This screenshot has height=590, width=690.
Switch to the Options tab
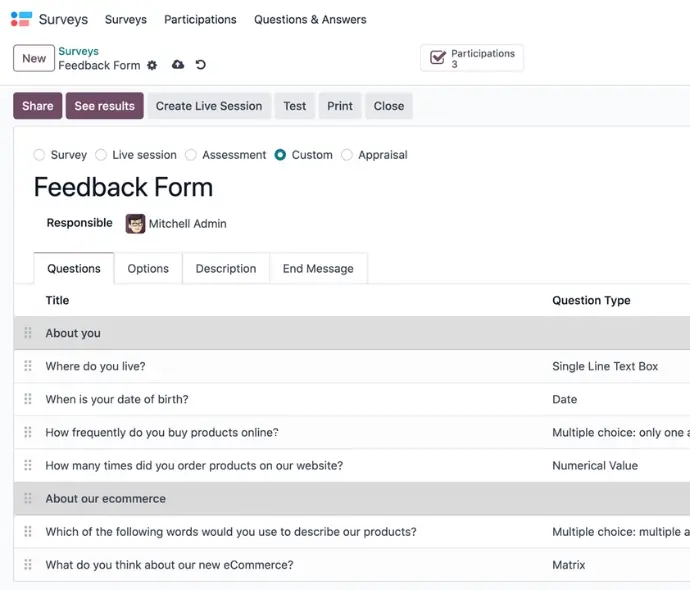click(x=148, y=268)
